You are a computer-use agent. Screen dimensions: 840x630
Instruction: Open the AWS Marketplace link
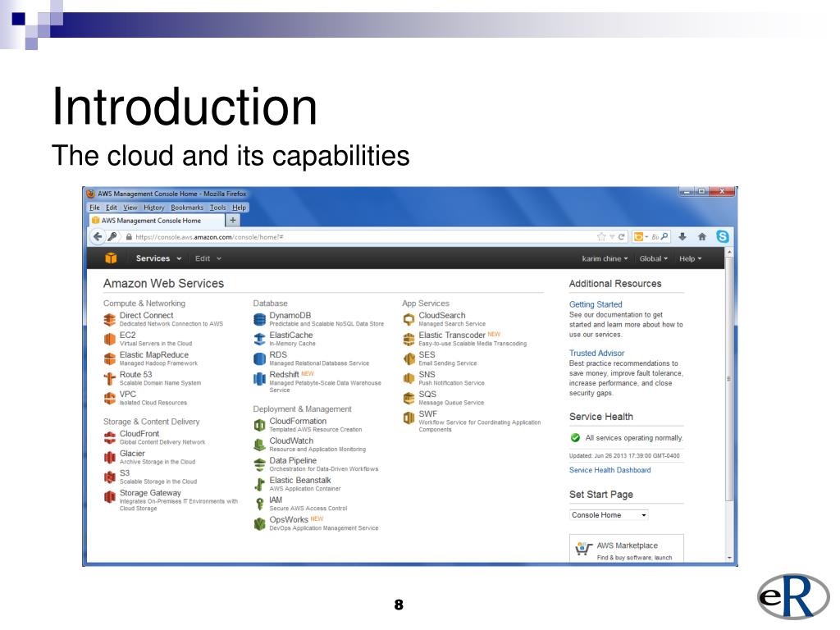point(628,546)
